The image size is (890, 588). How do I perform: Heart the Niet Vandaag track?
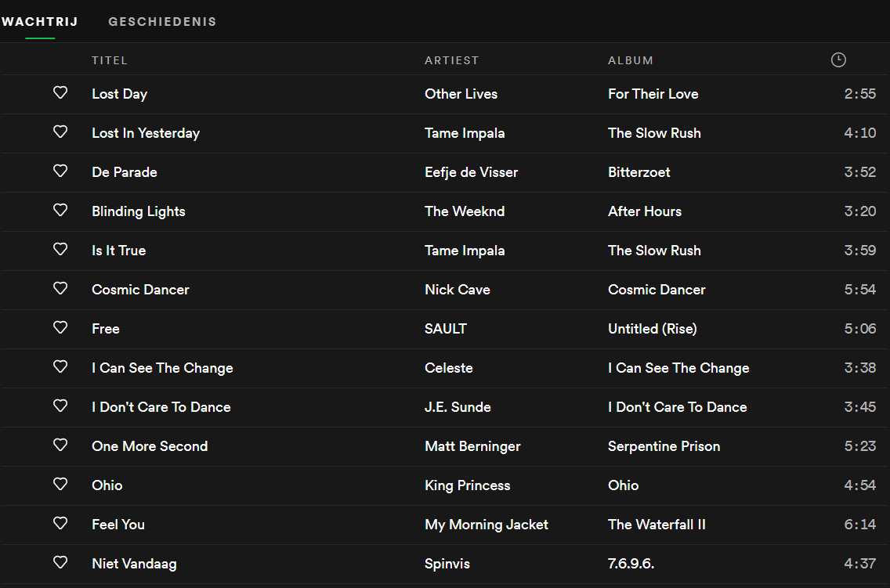(x=60, y=562)
